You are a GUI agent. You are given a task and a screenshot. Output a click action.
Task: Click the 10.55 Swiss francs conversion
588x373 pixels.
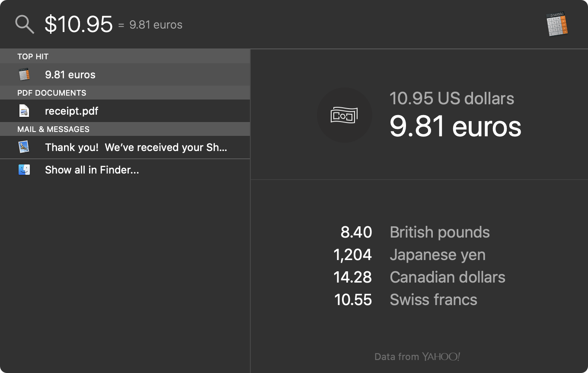coord(406,299)
